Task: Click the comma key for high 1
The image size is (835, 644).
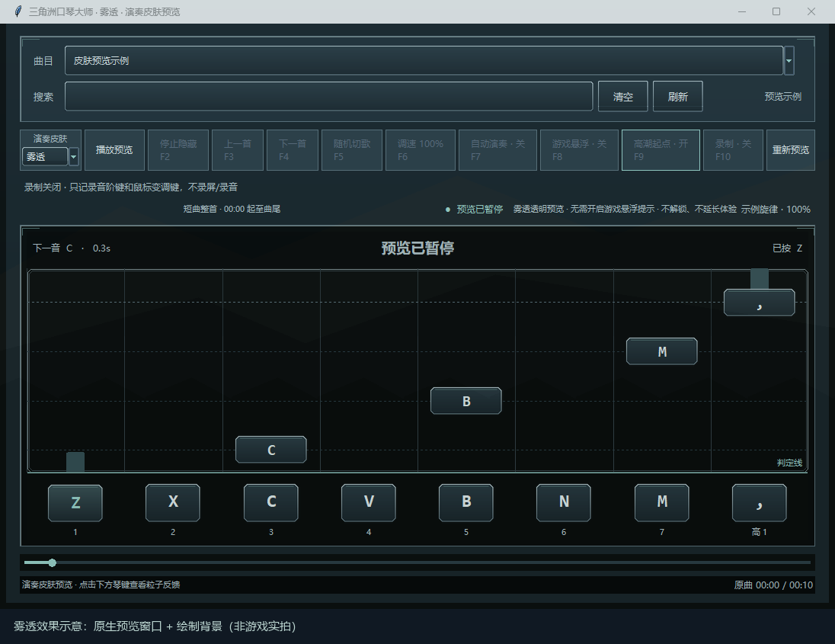Action: click(760, 503)
